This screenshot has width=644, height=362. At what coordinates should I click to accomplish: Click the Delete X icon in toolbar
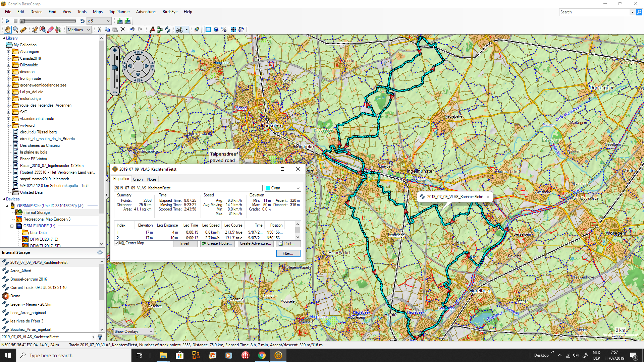pos(123,29)
